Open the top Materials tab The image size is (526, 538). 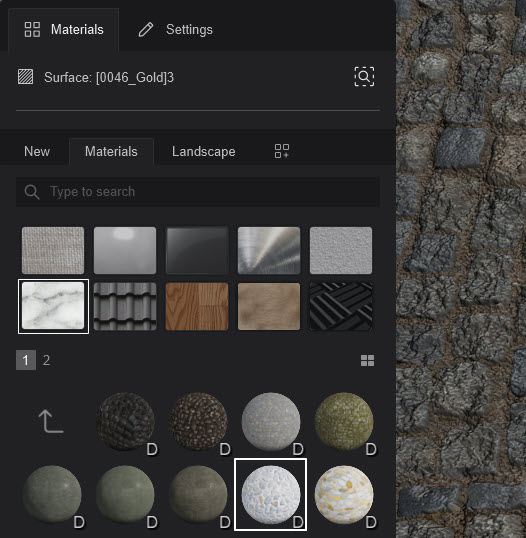[64, 30]
